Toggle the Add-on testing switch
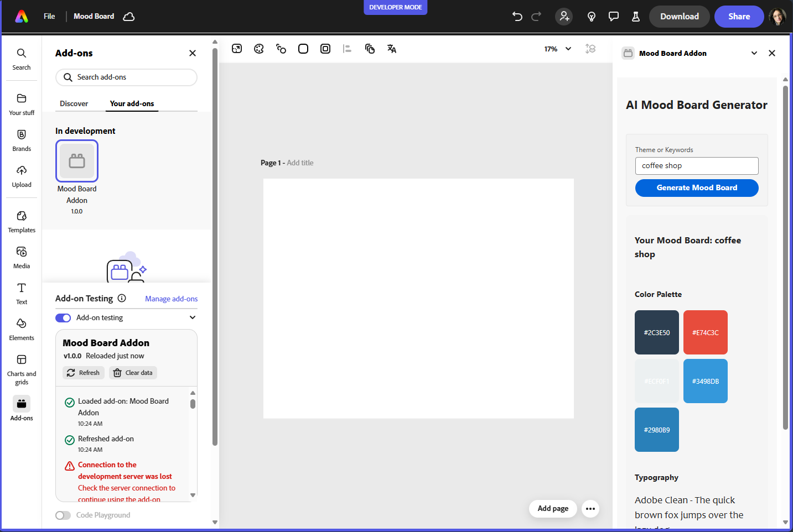 (x=63, y=318)
